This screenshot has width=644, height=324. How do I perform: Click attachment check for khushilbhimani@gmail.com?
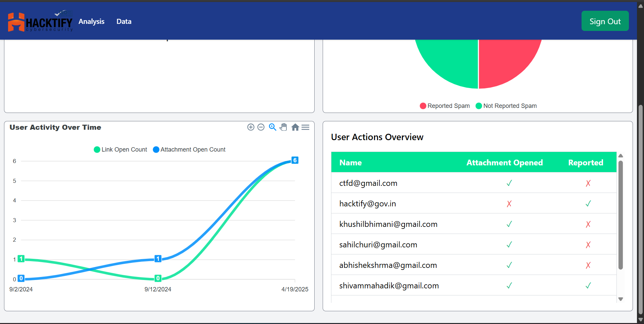click(x=509, y=224)
